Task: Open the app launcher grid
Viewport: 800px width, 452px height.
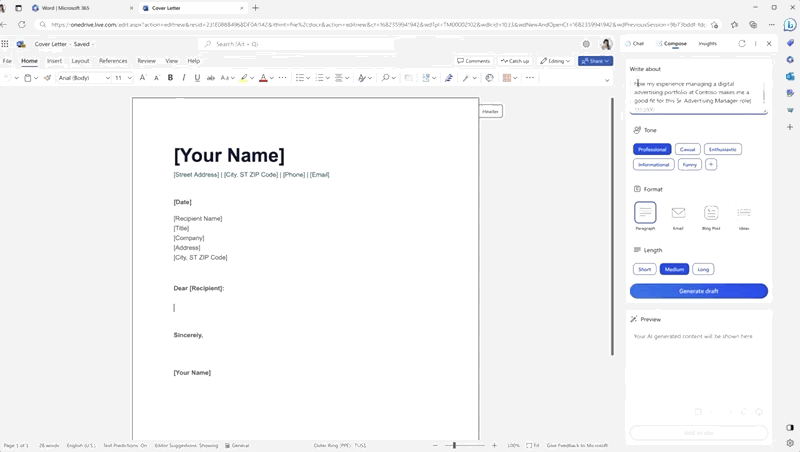Action: [x=5, y=44]
